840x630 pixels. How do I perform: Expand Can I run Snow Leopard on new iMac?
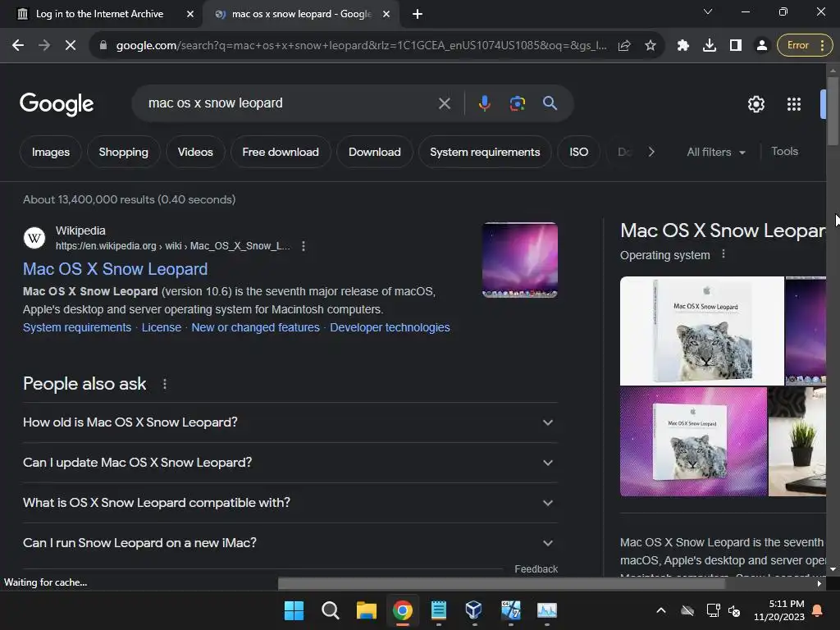point(290,543)
